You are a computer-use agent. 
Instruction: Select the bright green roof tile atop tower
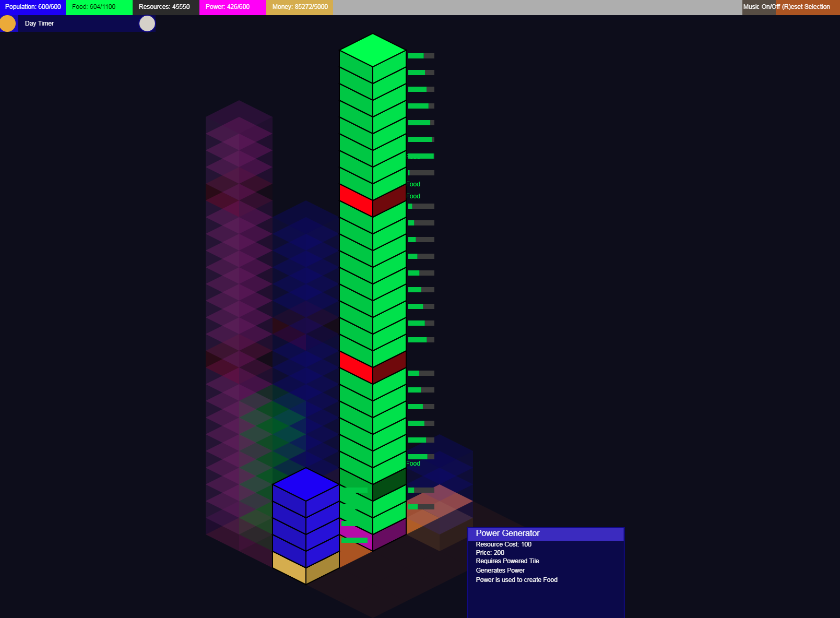coord(373,50)
